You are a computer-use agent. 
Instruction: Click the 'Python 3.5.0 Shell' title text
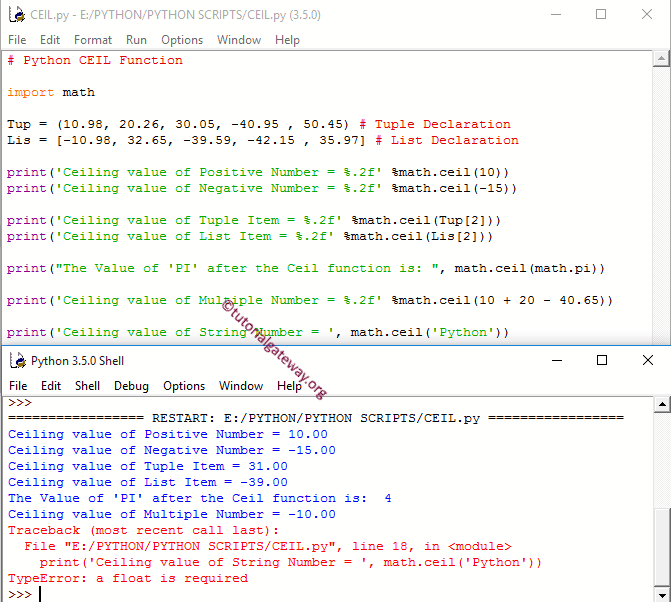click(77, 361)
